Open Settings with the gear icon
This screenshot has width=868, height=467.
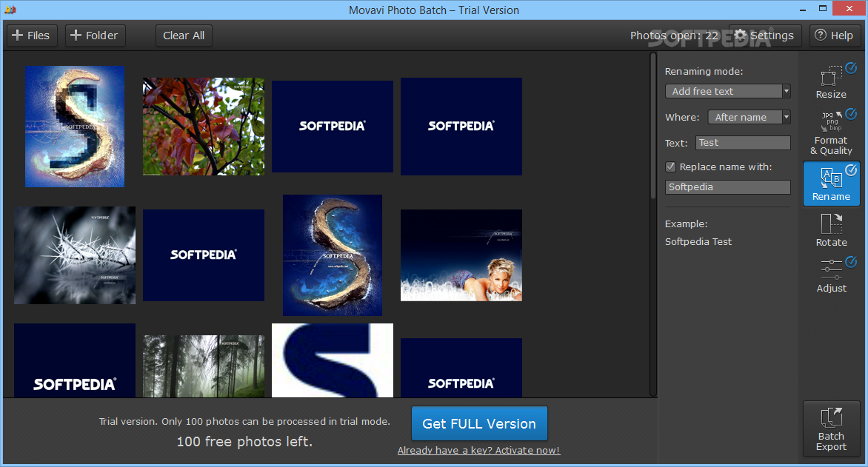click(x=764, y=36)
